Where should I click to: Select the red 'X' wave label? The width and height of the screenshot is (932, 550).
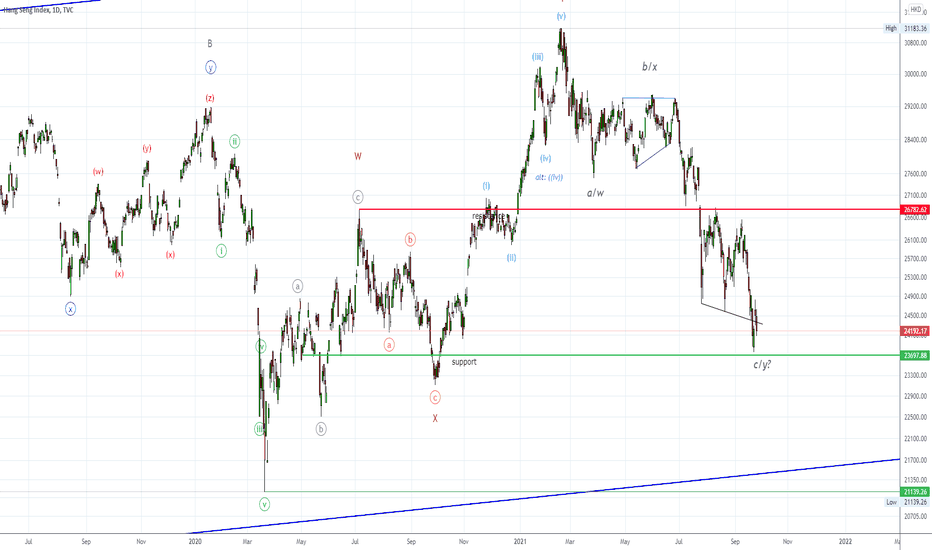click(x=435, y=418)
